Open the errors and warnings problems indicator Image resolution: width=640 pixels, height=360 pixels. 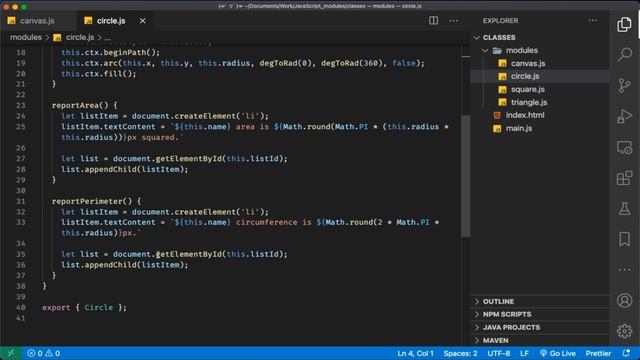point(43,353)
